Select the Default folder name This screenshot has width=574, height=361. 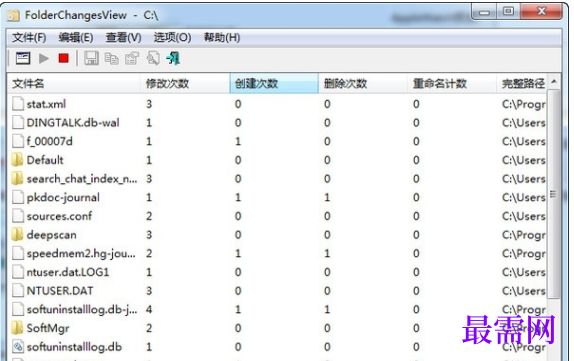click(45, 160)
